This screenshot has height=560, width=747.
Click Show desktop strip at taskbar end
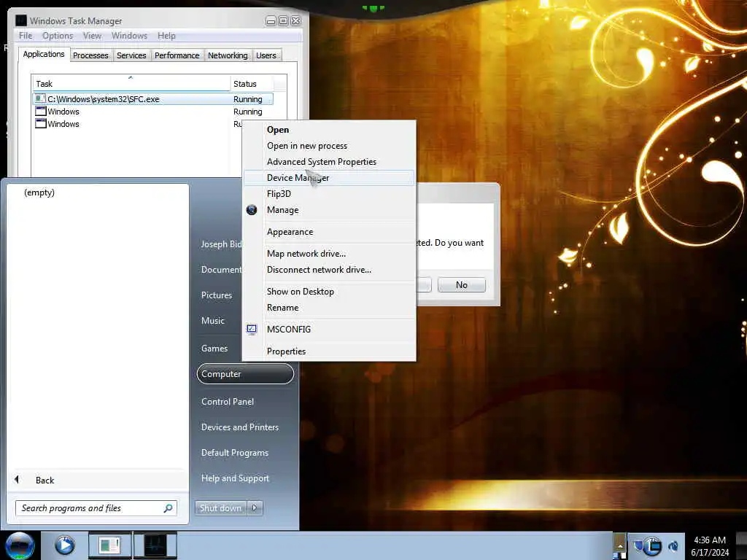741,546
